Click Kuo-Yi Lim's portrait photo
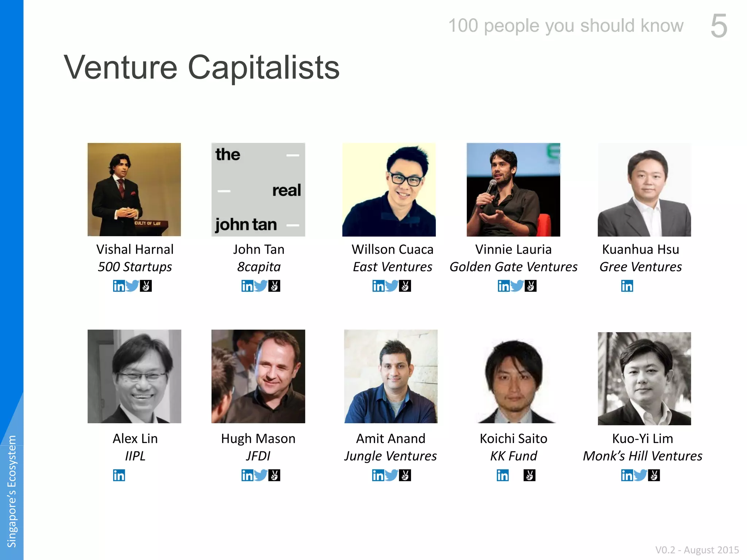The width and height of the screenshot is (747, 560). (644, 378)
